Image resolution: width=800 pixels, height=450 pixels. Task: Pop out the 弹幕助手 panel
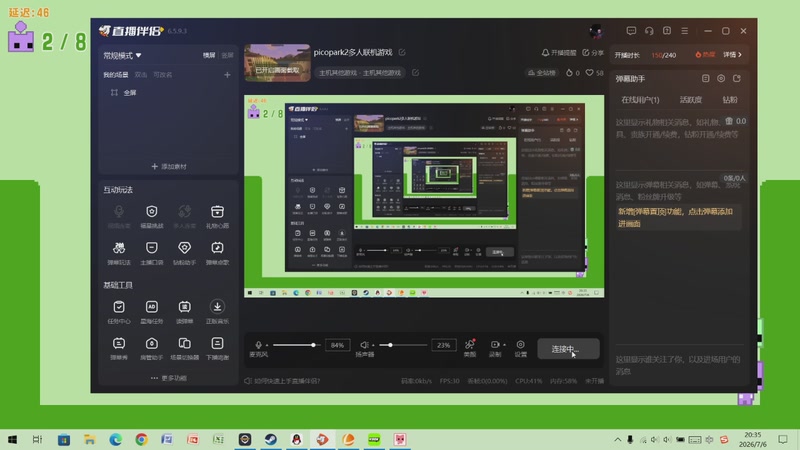pyautogui.click(x=737, y=79)
